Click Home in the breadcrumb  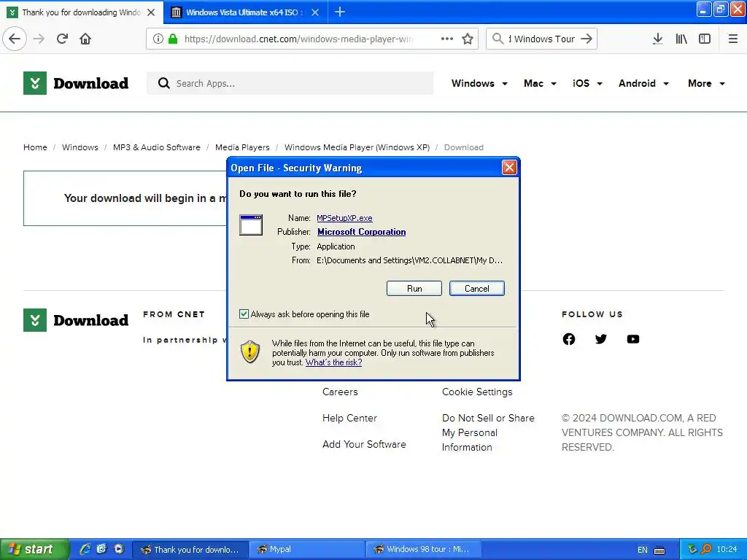point(35,147)
